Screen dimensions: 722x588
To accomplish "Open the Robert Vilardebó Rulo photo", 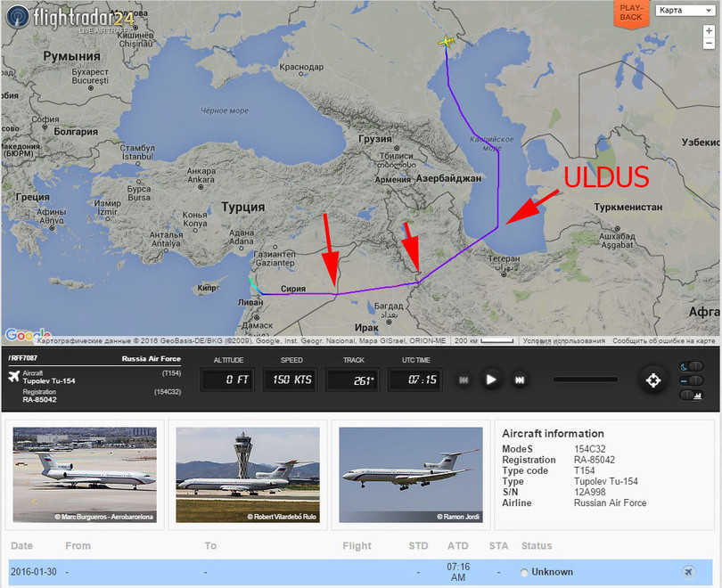I will [248, 475].
